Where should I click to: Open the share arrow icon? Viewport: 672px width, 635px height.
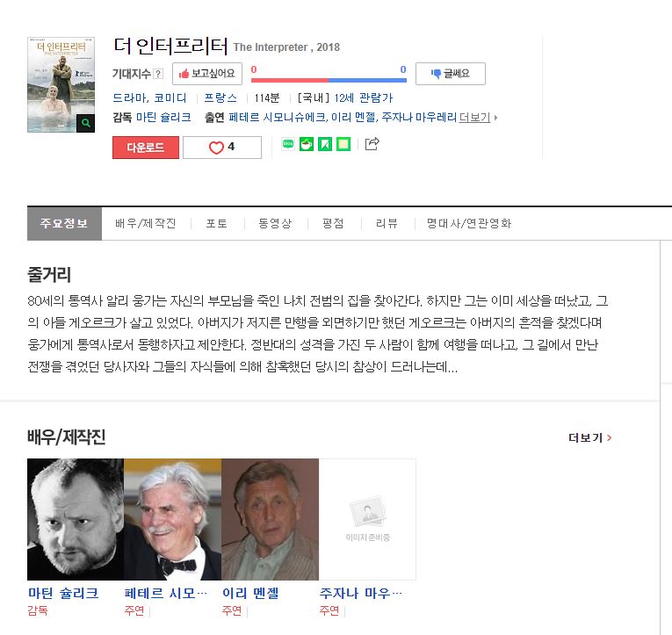coord(372,143)
